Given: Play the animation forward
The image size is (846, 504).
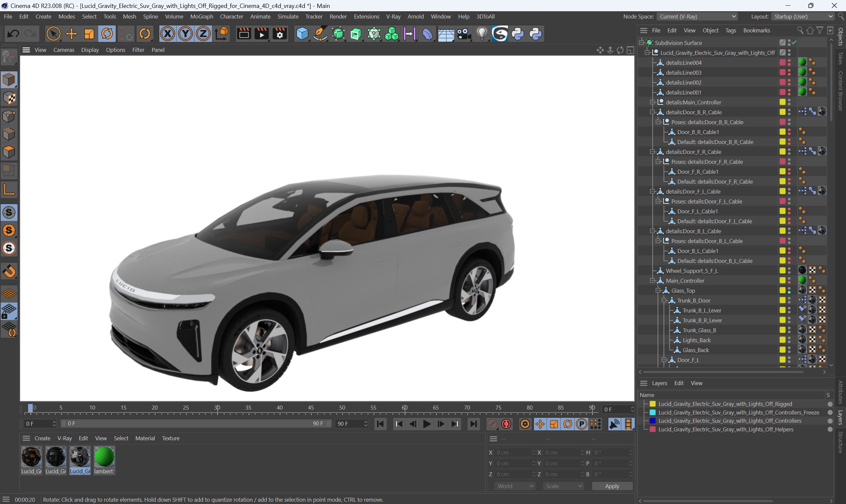Looking at the screenshot, I should point(426,423).
